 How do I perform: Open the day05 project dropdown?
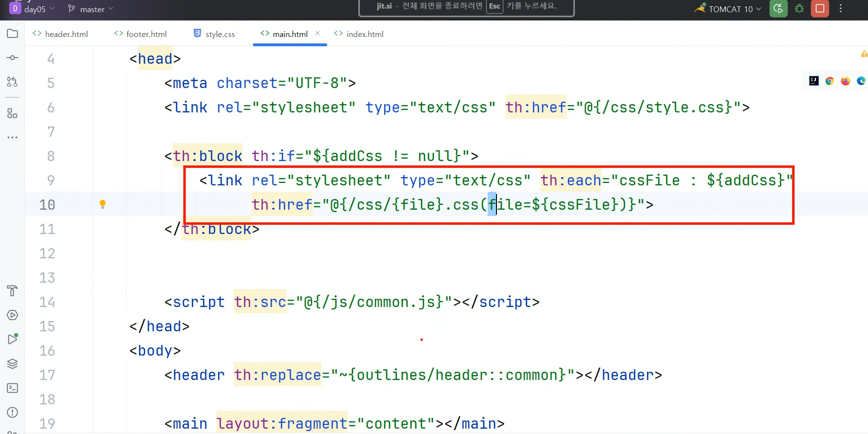[x=33, y=9]
